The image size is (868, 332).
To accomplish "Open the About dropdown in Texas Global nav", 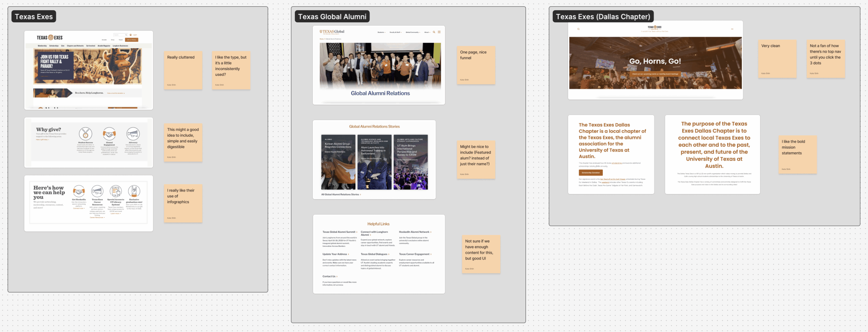I will click(427, 33).
